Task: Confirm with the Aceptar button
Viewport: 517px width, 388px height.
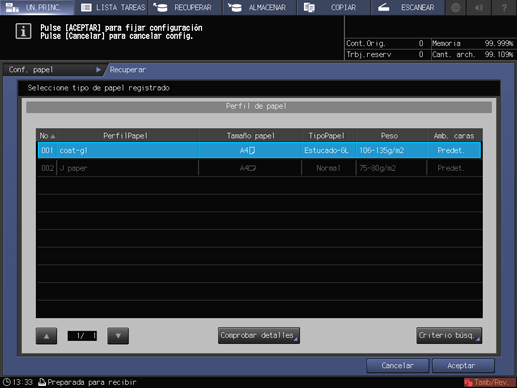Action: pyautogui.click(x=463, y=366)
